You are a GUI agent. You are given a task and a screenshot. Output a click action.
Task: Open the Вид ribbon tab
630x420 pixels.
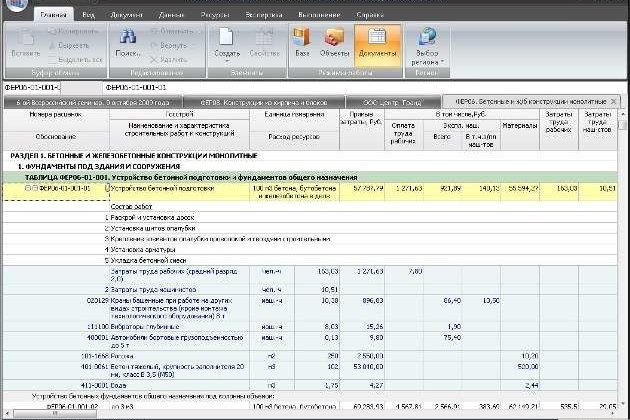88,15
